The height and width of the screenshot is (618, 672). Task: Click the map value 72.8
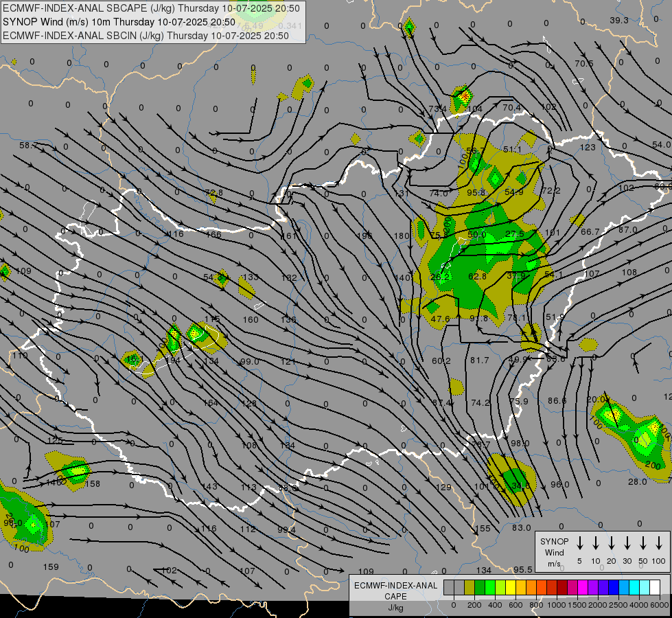pyautogui.click(x=214, y=192)
